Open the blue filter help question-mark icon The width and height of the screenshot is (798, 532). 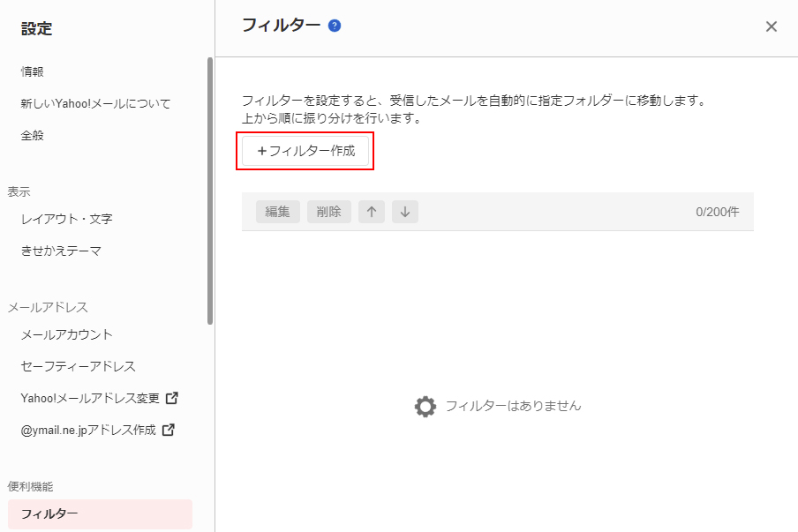pos(335,26)
